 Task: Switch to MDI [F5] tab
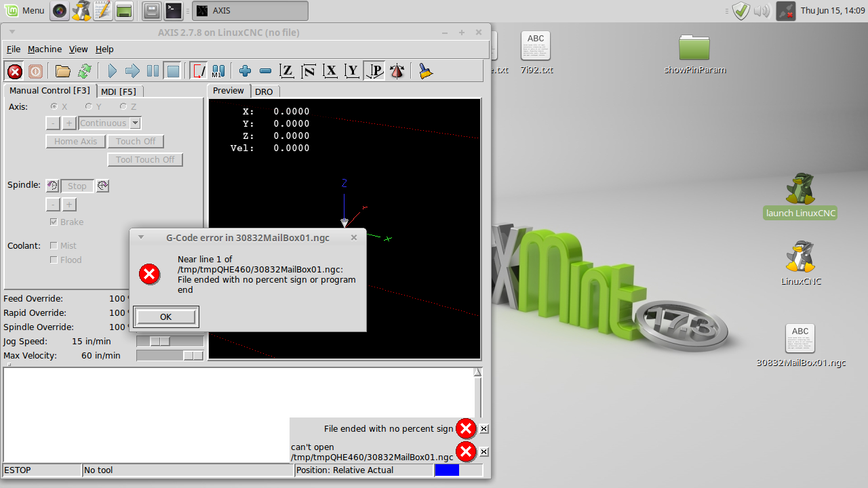pyautogui.click(x=119, y=91)
